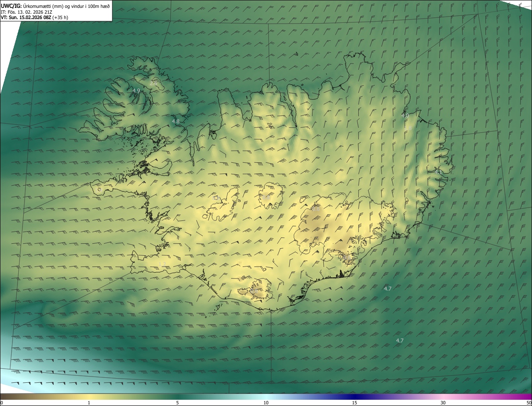Click the colorbar tick label 30

point(443,403)
